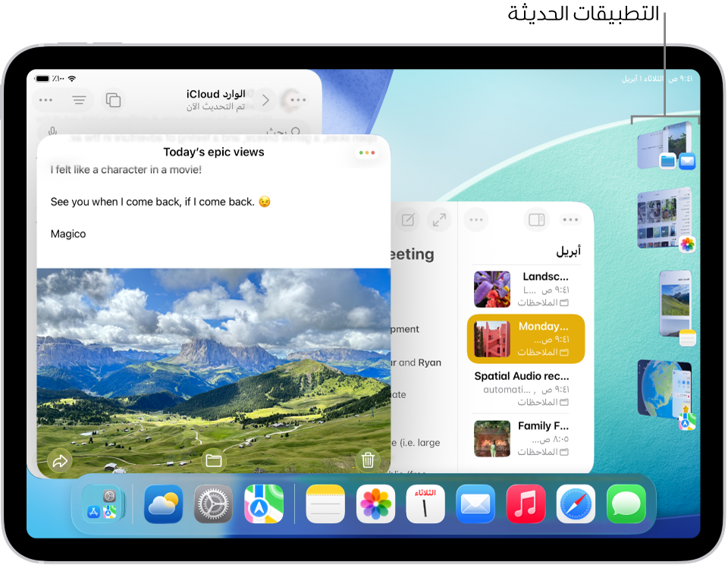Switch to the Photos window in Stage Manager
The image size is (728, 565).
(664, 220)
